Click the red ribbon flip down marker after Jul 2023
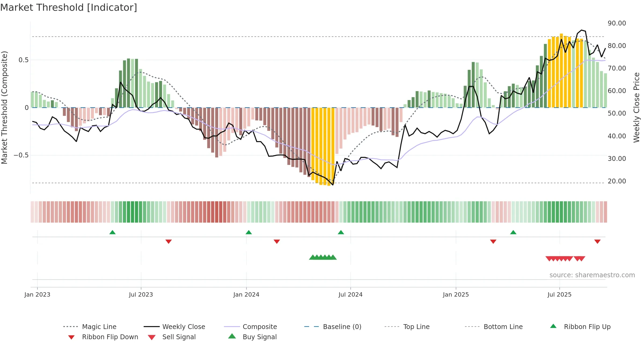The height and width of the screenshot is (362, 644). 169,242
